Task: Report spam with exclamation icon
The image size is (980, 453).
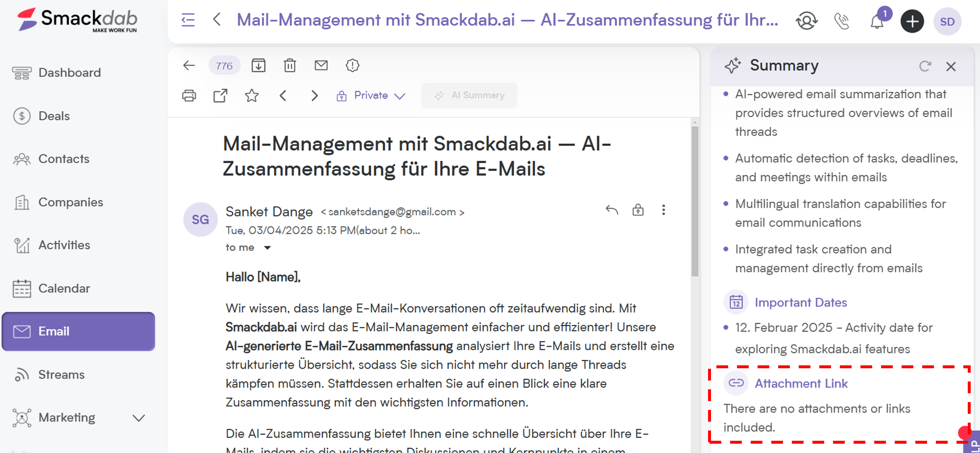Action: (x=352, y=65)
